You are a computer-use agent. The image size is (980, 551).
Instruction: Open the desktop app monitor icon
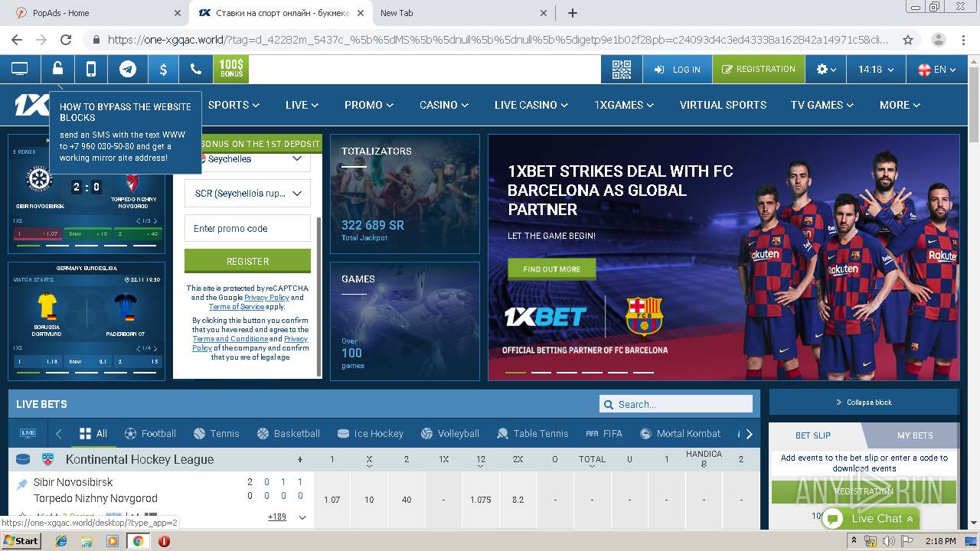click(19, 69)
